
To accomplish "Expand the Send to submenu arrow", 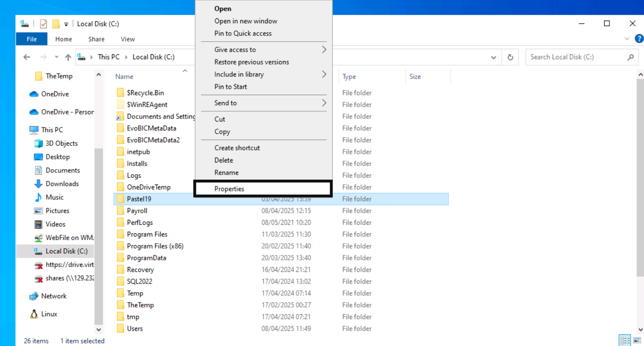I will pyautogui.click(x=324, y=103).
